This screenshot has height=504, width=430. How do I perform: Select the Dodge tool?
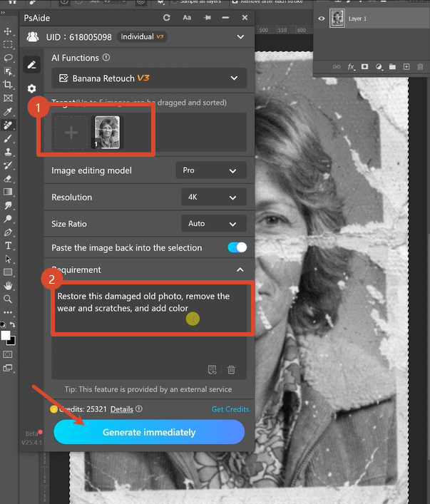pos(8,219)
